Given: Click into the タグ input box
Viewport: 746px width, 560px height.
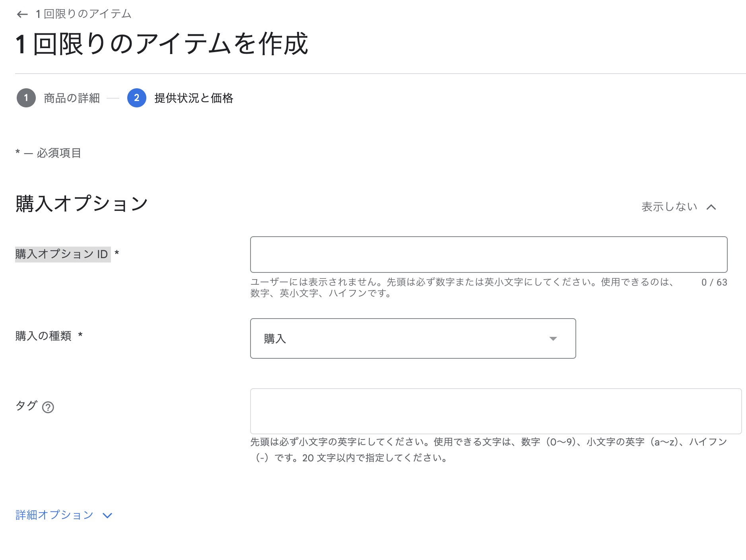Looking at the screenshot, I should tap(495, 411).
